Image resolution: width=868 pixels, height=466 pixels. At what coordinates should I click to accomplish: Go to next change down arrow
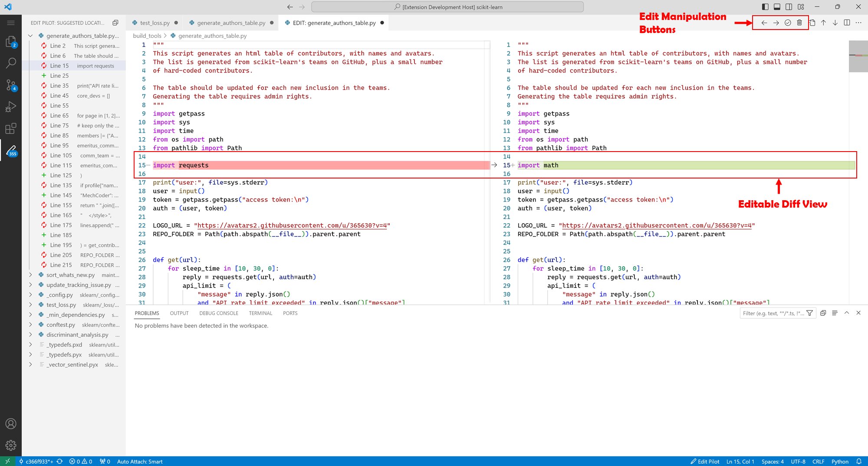(x=835, y=23)
